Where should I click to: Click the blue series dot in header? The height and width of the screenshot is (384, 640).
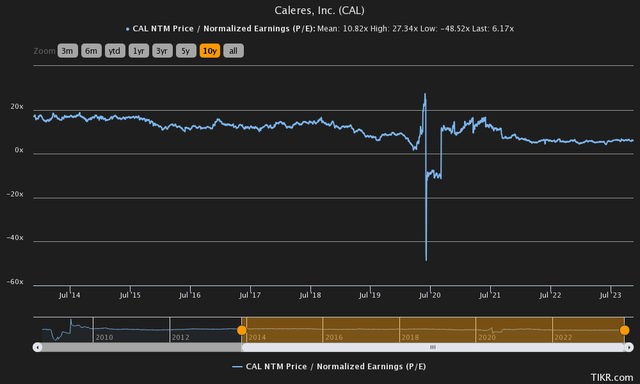coord(128,29)
